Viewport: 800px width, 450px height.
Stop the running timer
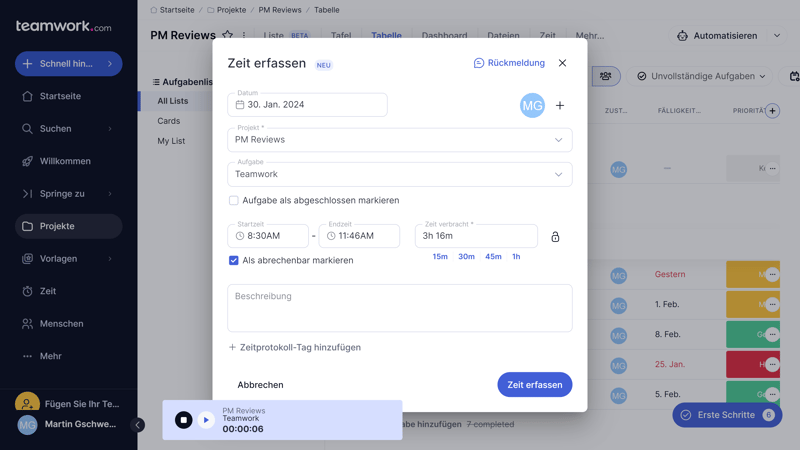coord(184,420)
